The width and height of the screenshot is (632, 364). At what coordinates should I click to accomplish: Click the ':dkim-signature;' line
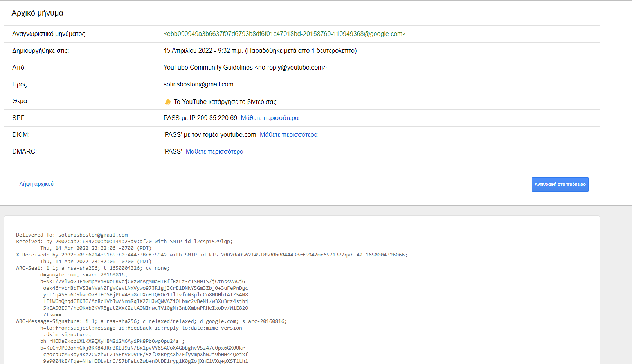(x=67, y=334)
